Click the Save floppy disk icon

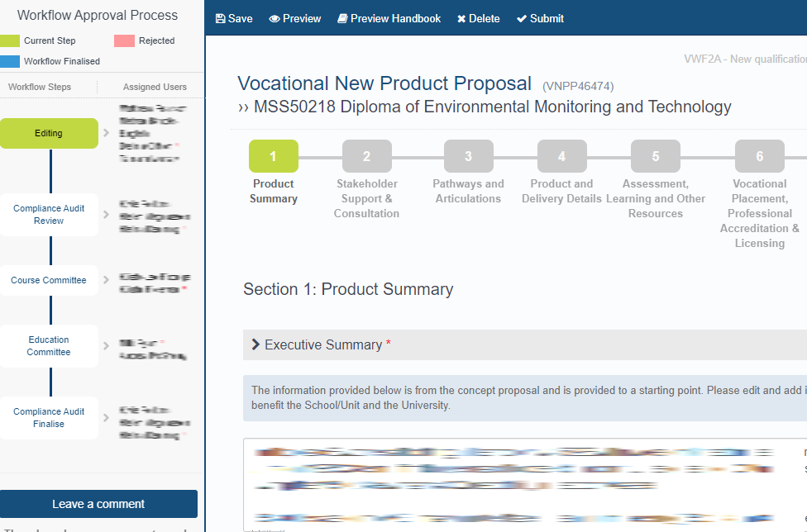[220, 19]
